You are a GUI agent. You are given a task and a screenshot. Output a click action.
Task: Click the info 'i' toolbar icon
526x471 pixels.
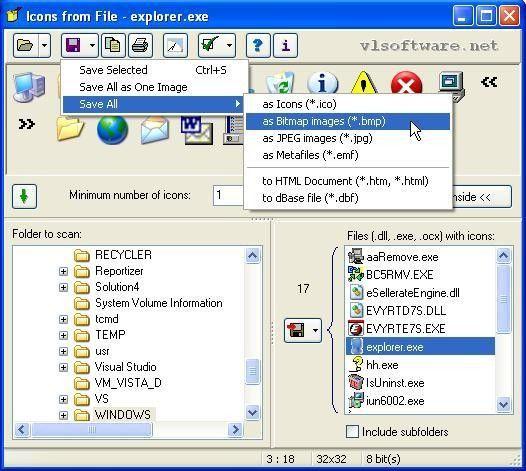pos(285,45)
